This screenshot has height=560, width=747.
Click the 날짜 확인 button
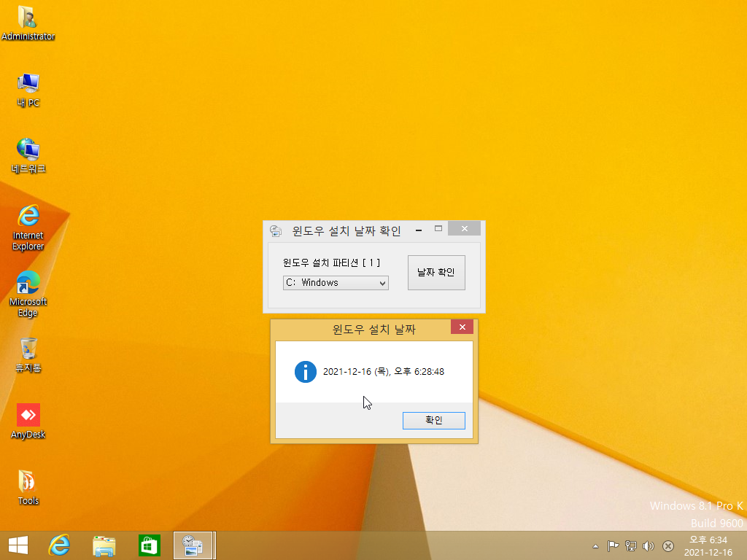coord(436,273)
